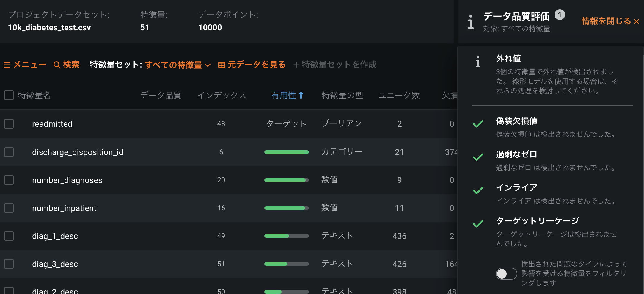Screen dimensions: 644x294
Task: Click the view raw data table icon
Action: coord(222,65)
